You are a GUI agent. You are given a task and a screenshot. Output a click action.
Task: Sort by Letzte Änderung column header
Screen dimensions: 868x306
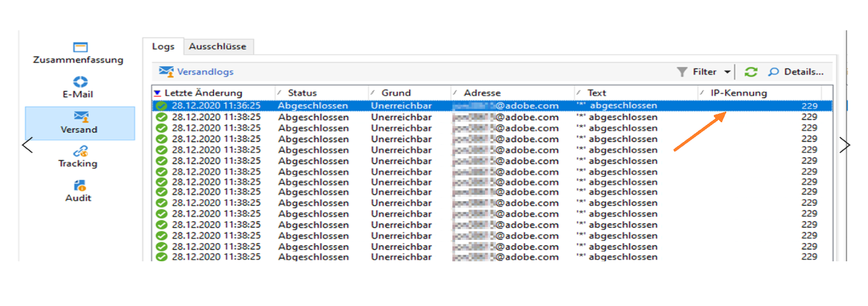213,93
